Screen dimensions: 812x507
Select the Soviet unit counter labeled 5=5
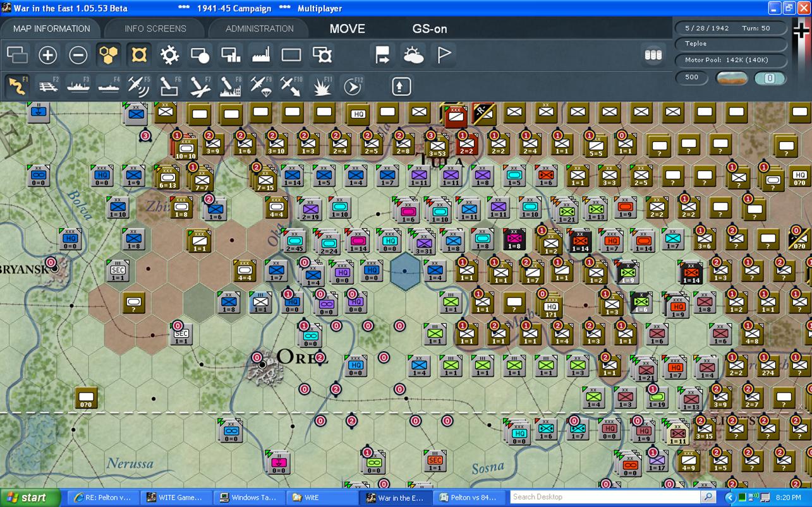coord(595,145)
